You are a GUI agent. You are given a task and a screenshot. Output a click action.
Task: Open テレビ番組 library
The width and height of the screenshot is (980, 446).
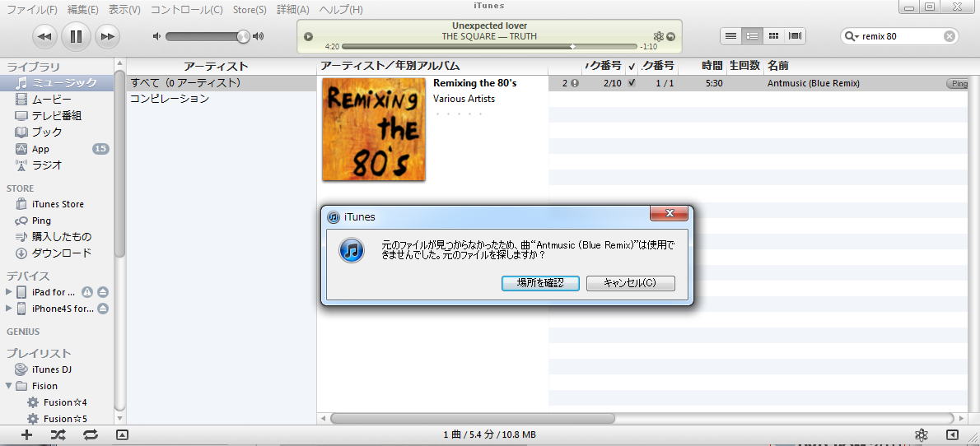(x=57, y=115)
